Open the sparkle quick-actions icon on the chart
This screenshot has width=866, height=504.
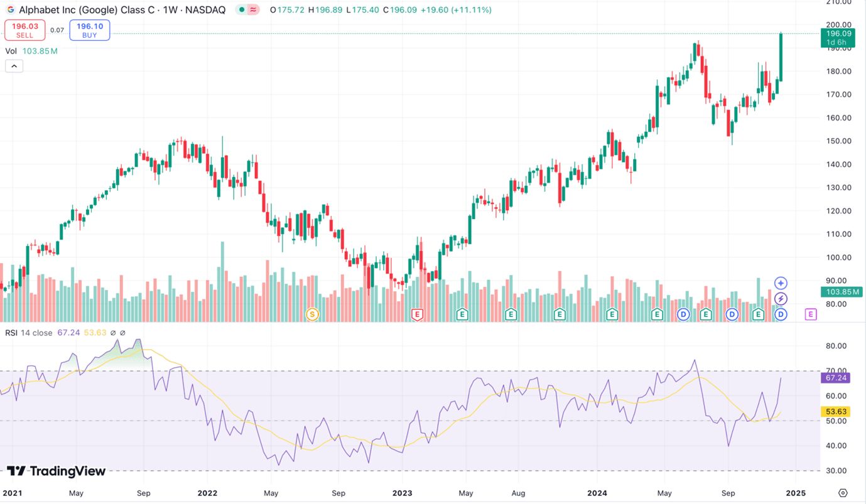point(781,282)
